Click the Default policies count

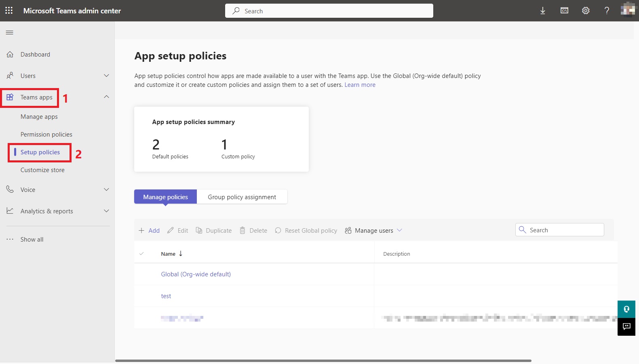156,144
